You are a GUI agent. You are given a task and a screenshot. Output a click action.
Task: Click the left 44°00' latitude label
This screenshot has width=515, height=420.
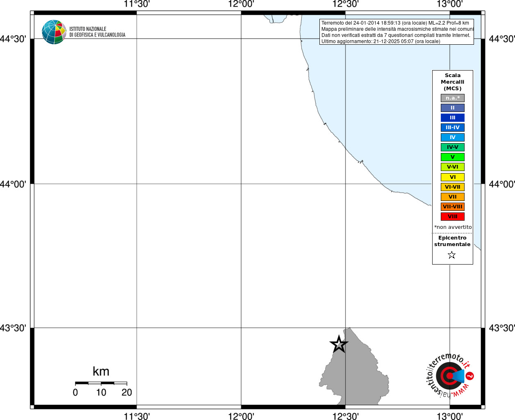point(13,184)
